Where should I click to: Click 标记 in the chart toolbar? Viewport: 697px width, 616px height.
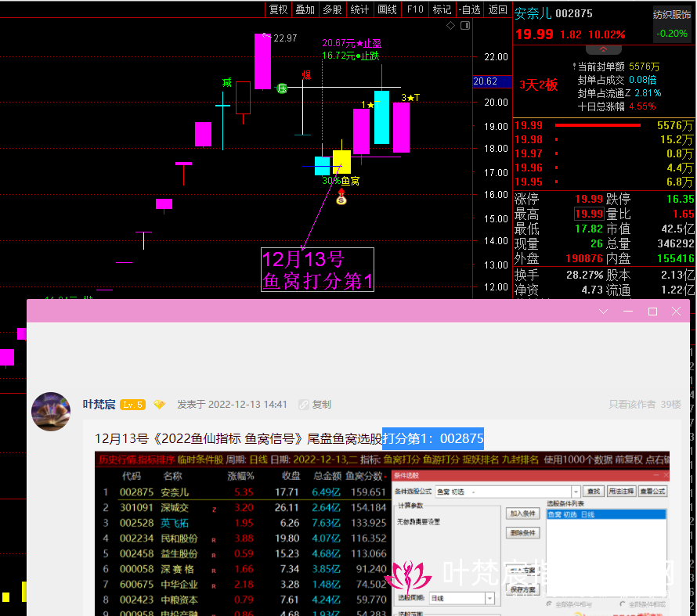442,9
